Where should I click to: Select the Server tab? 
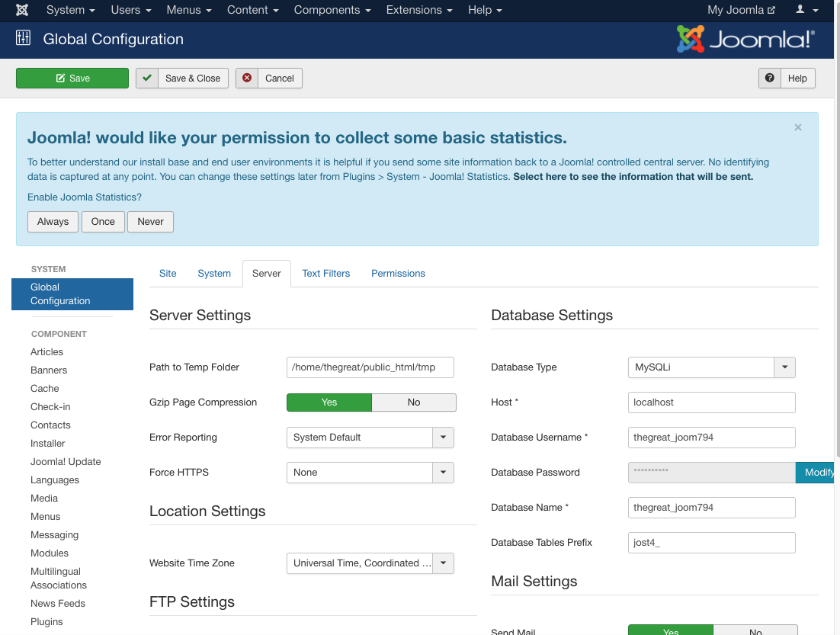click(x=267, y=274)
